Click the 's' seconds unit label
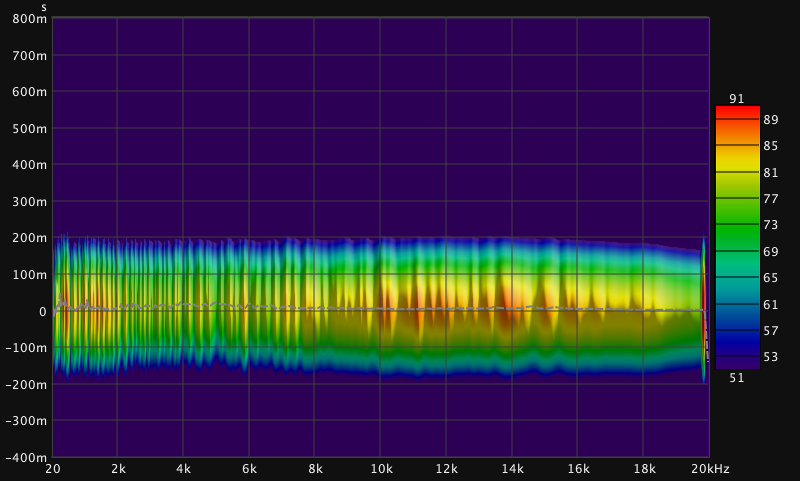 point(44,7)
